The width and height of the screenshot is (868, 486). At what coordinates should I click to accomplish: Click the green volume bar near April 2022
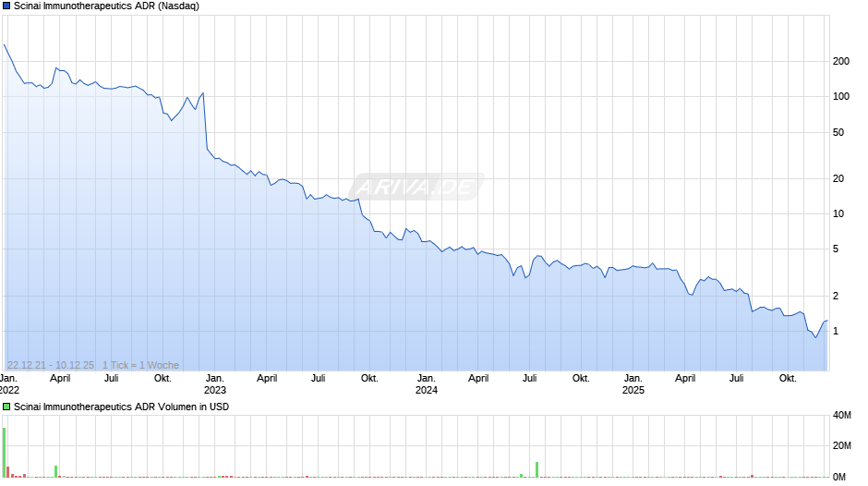(56, 471)
